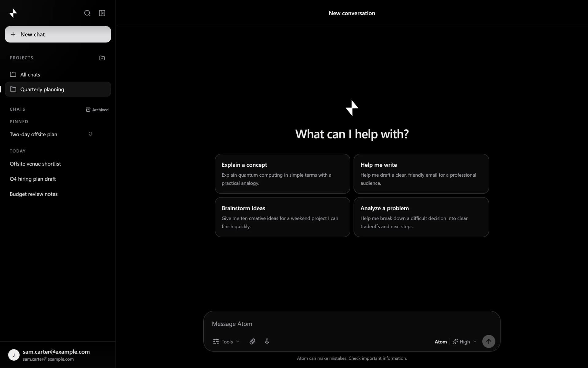Collapse the sidebar with panel icon
This screenshot has height=368, width=588.
102,13
